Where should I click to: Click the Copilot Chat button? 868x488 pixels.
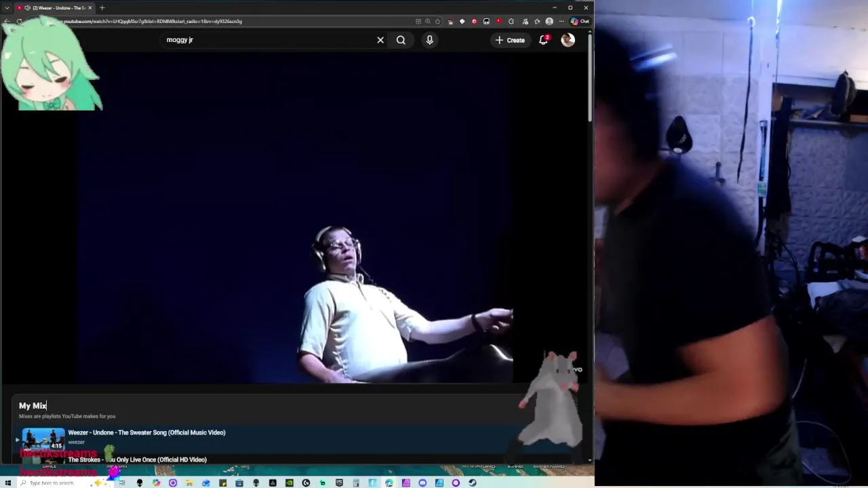coord(580,21)
